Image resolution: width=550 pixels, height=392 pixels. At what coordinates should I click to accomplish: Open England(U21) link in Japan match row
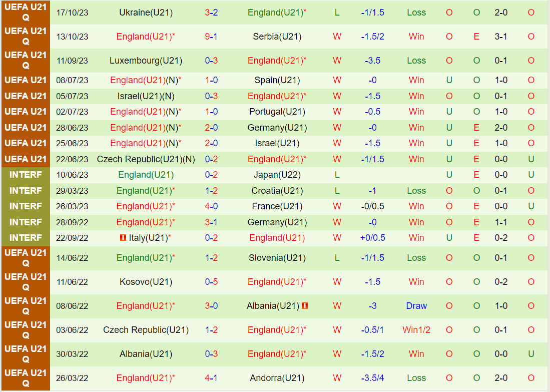point(146,175)
